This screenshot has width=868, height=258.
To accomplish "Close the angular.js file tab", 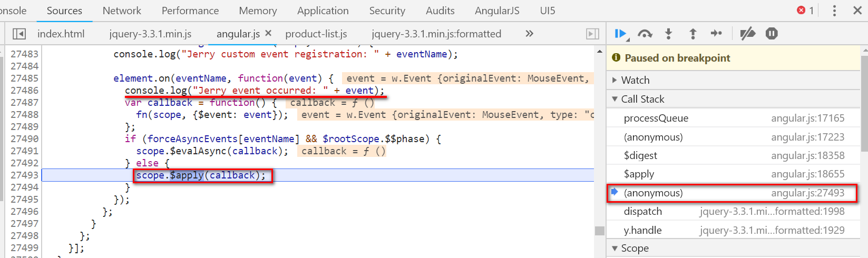I will (x=268, y=33).
